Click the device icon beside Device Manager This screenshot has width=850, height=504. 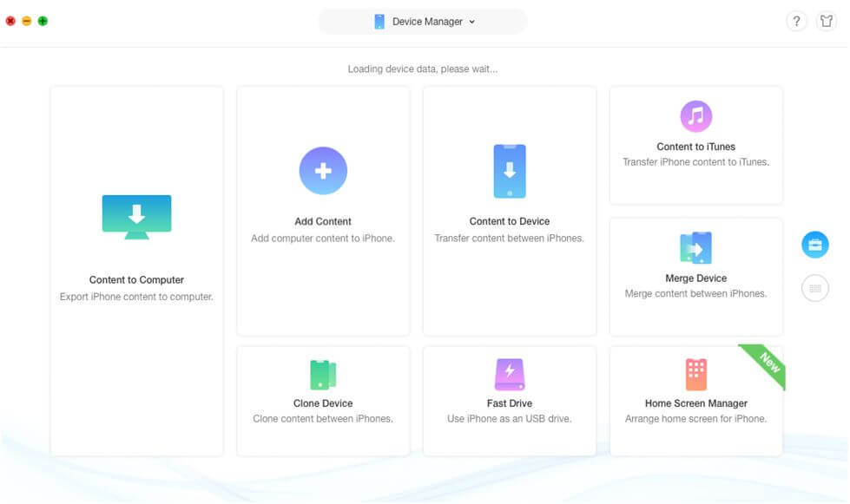[379, 21]
